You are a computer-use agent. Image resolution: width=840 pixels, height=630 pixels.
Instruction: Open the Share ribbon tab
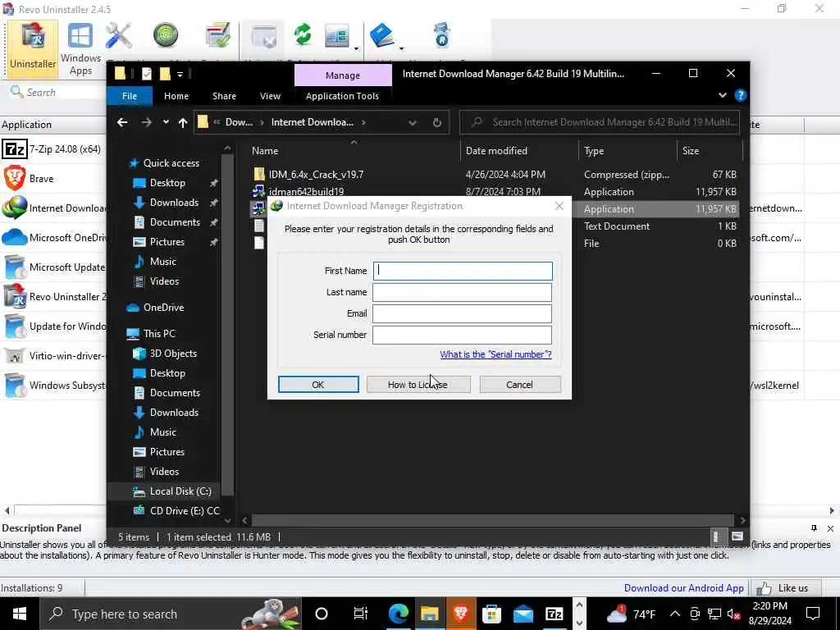coord(224,96)
